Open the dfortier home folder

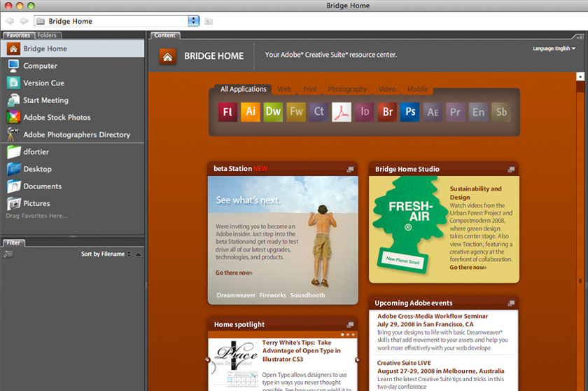click(72, 152)
